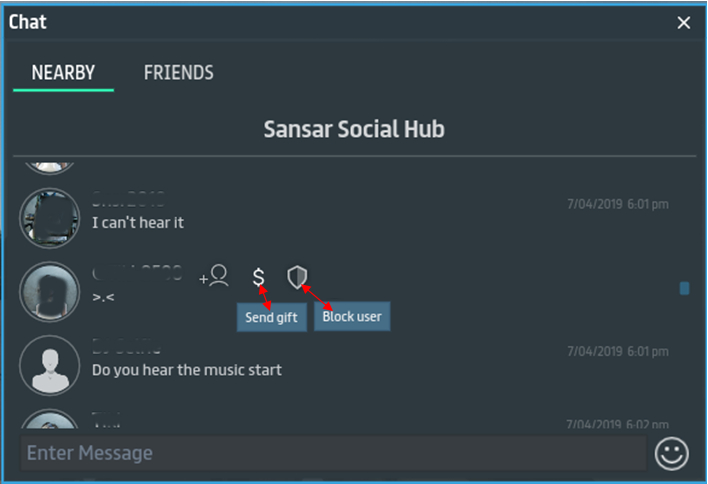This screenshot has height=484, width=708.
Task: Click the ">.<" chat message text
Action: 105,297
